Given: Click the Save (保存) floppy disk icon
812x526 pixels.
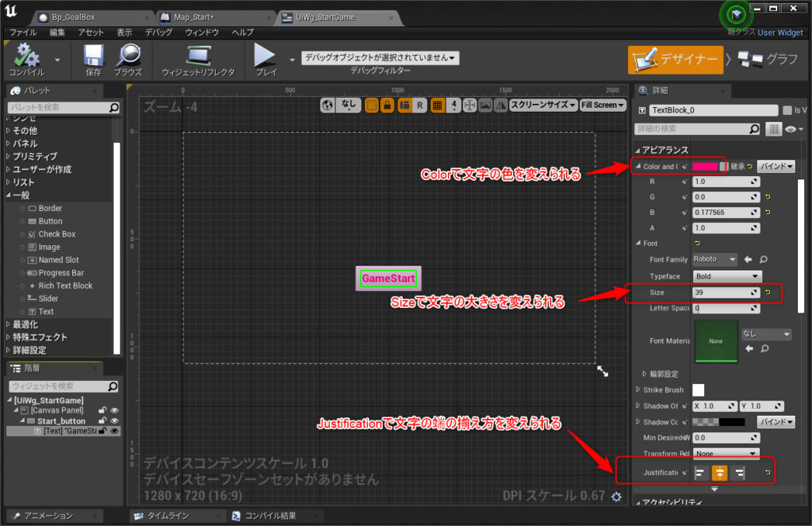Looking at the screenshot, I should (x=94, y=56).
